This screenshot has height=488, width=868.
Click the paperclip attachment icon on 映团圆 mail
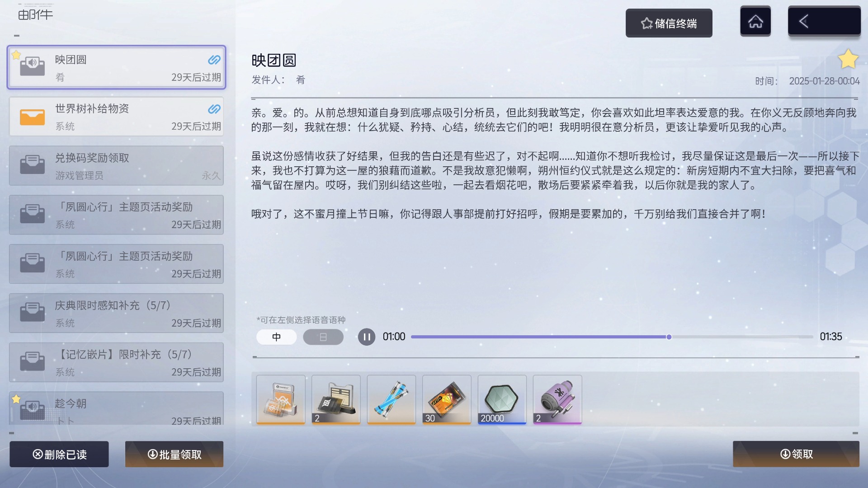(x=214, y=60)
